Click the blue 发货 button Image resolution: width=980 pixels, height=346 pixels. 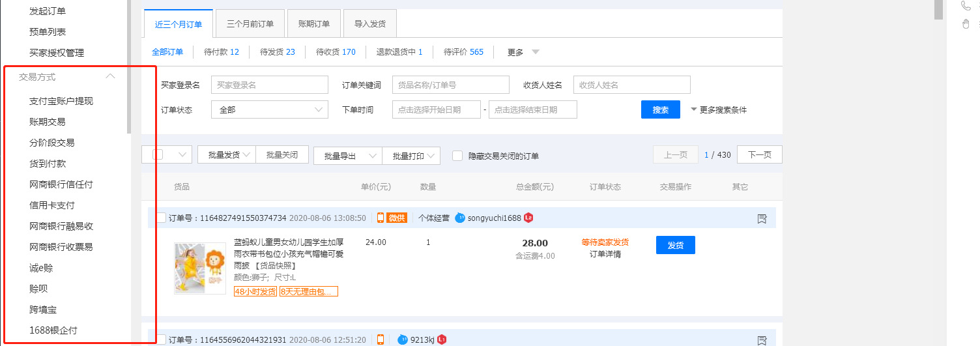[675, 245]
